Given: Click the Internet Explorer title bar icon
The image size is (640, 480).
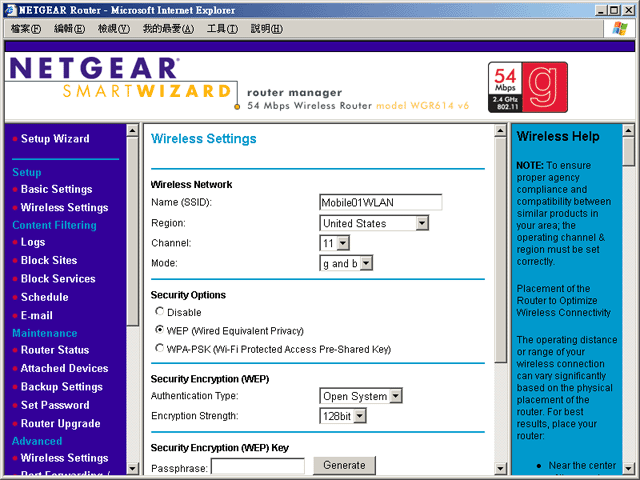Looking at the screenshot, I should pyautogui.click(x=11, y=10).
